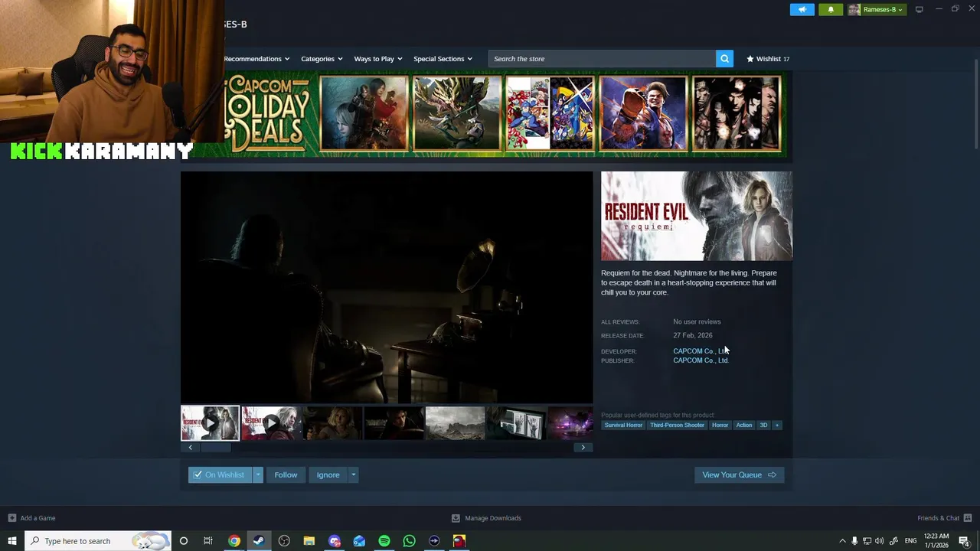Switch ENG input language indicator

(x=910, y=541)
